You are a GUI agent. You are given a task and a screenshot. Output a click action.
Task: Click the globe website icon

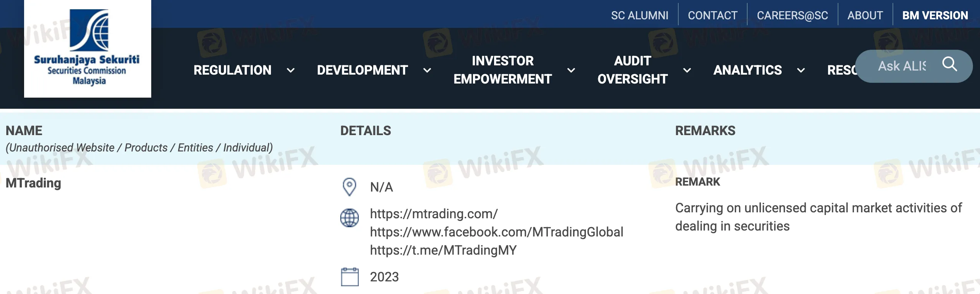tap(349, 218)
